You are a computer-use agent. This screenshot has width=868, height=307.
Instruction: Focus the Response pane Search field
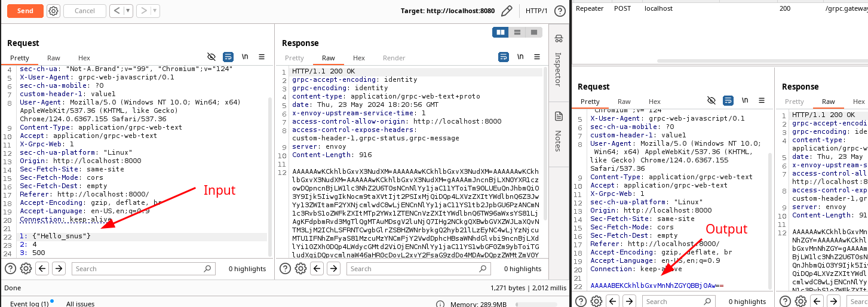(x=418, y=269)
